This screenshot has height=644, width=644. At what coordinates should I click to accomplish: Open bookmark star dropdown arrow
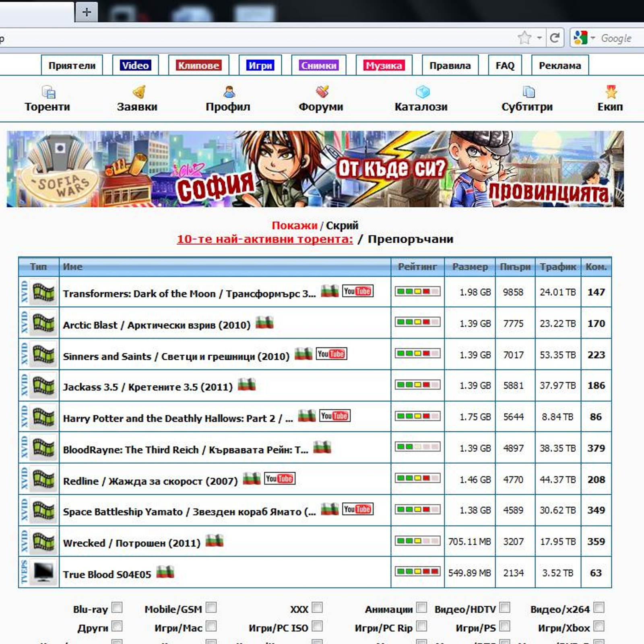coord(539,38)
